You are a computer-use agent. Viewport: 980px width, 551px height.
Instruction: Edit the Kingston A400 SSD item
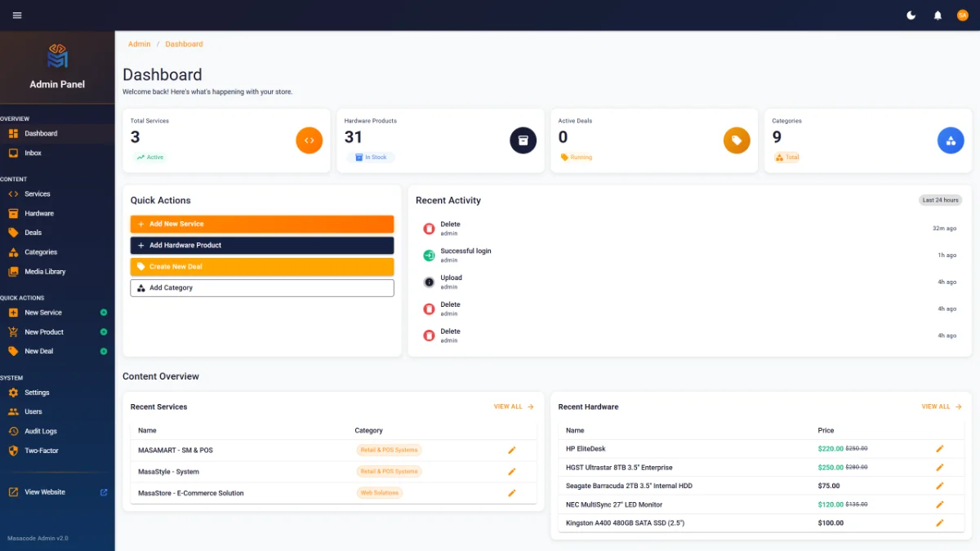pos(940,523)
